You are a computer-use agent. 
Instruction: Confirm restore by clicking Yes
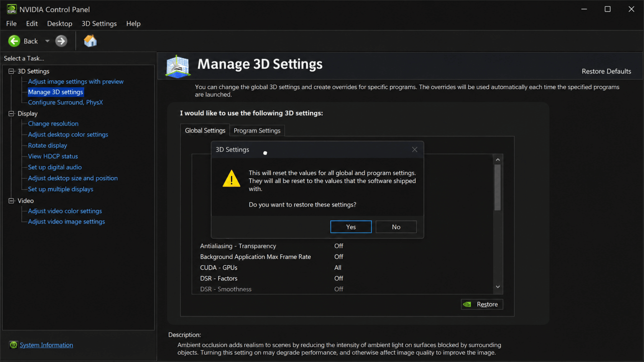coord(351,227)
